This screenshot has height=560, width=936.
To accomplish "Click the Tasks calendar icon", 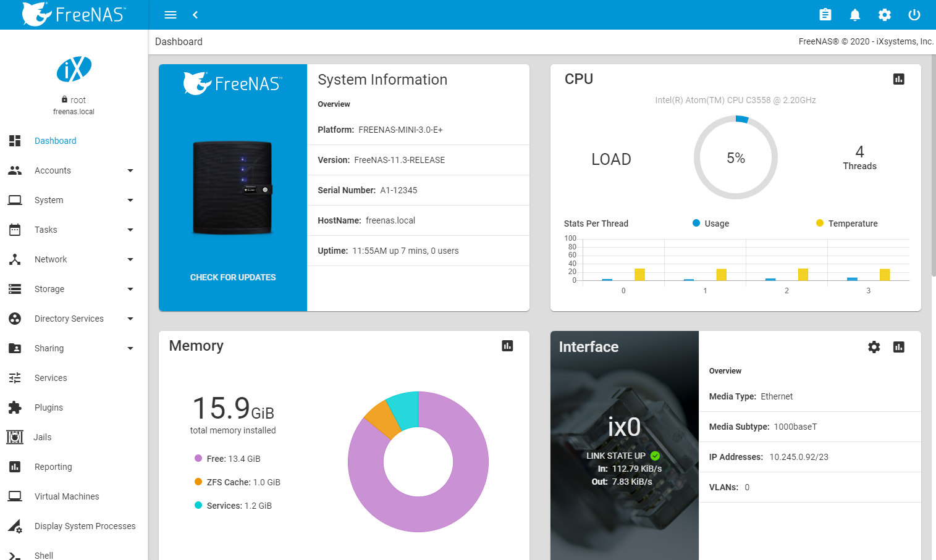I will (x=15, y=230).
